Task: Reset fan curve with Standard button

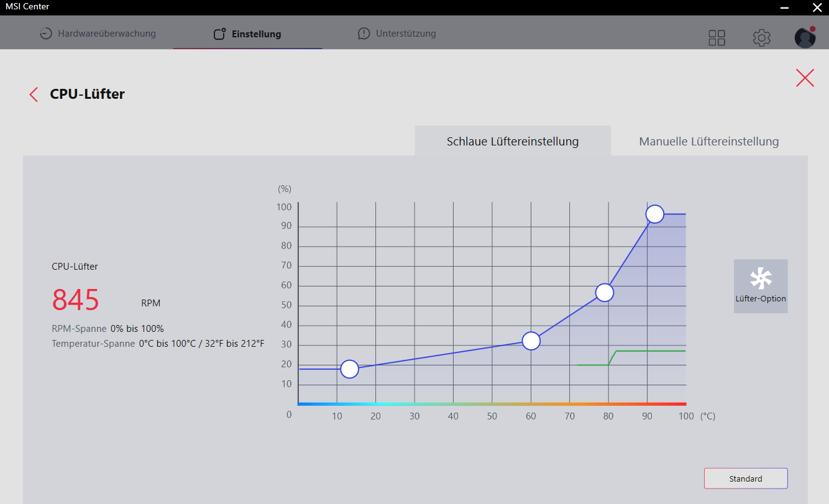Action: tap(745, 479)
